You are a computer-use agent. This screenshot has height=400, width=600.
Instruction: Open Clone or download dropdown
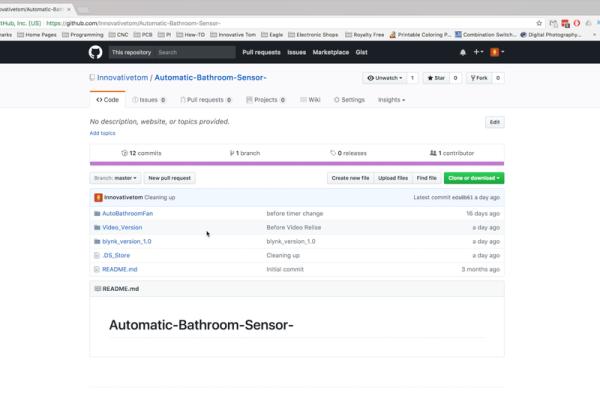(474, 178)
